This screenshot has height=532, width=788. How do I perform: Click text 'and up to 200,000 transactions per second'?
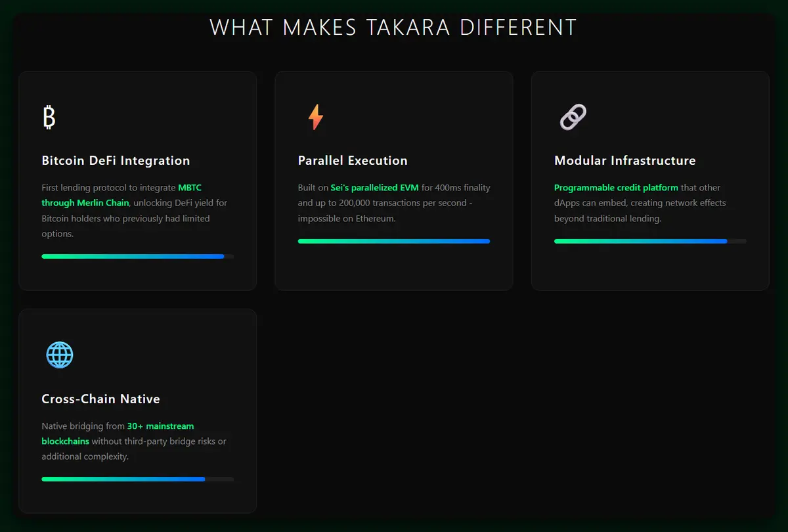[383, 203]
